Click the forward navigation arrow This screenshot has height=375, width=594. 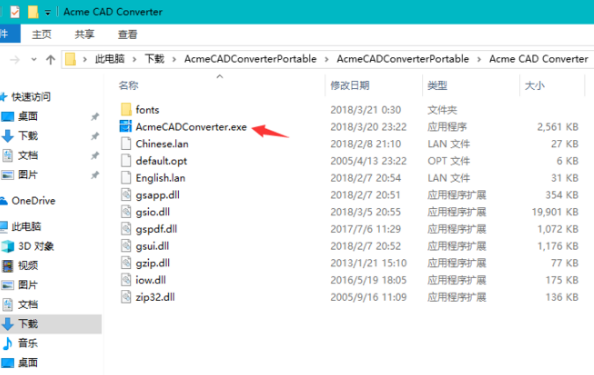tap(15, 59)
